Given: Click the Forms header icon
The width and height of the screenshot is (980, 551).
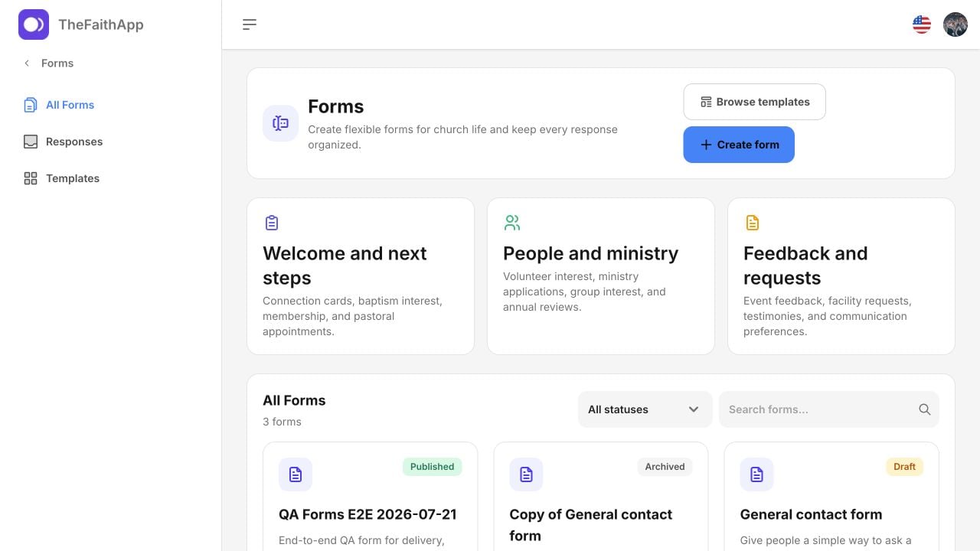Looking at the screenshot, I should pyautogui.click(x=280, y=123).
